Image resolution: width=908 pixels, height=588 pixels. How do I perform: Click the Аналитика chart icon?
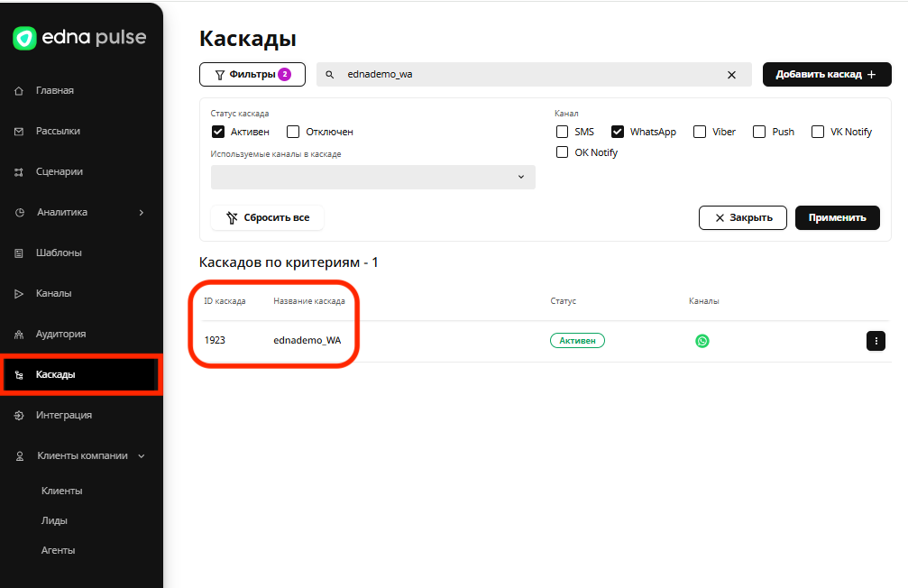pos(20,213)
